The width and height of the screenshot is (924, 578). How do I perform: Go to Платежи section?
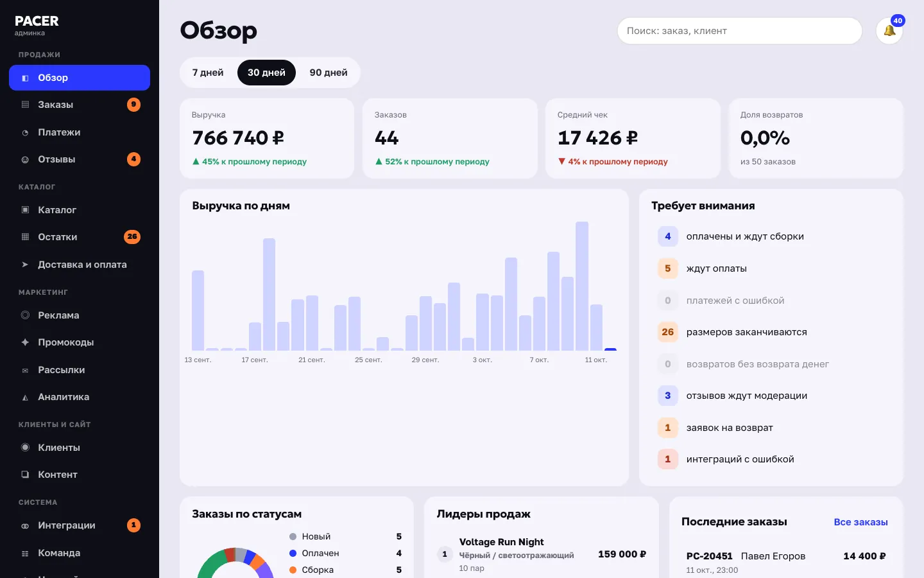[80, 132]
